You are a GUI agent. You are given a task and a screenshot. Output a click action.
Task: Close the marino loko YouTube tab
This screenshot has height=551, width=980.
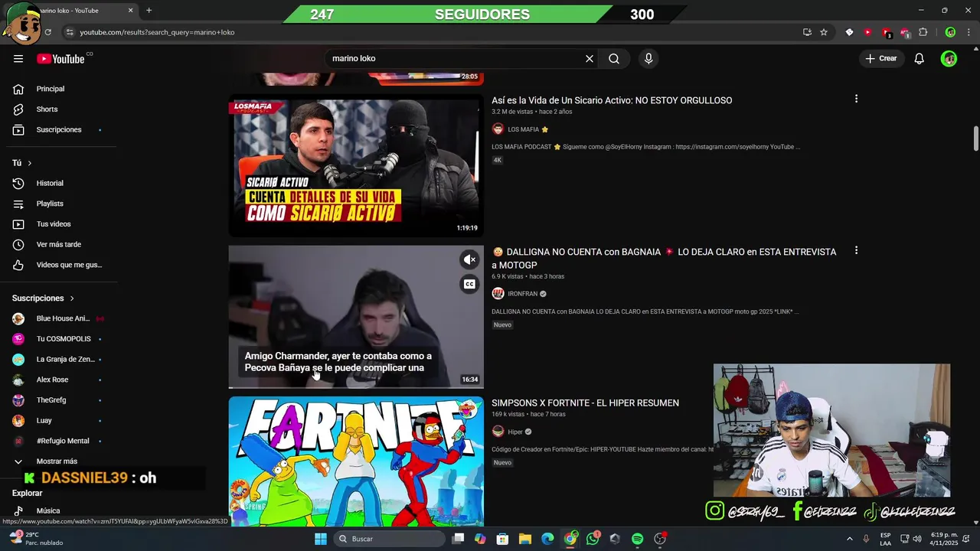130,11
